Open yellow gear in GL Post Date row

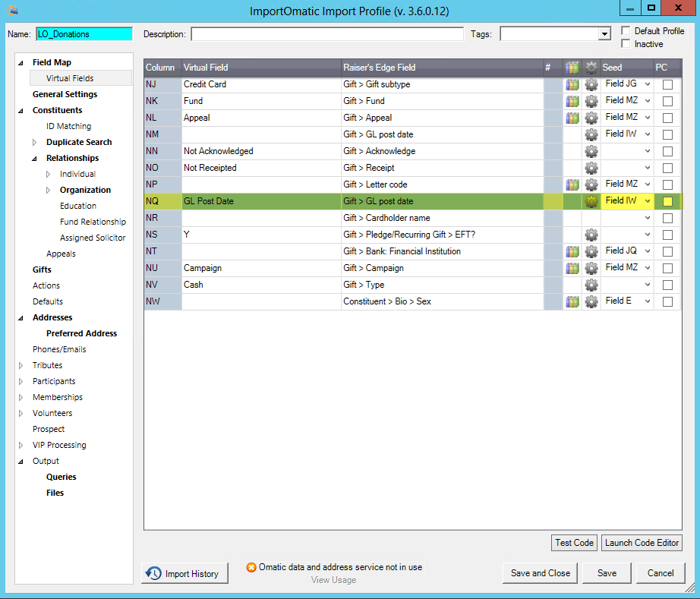pos(591,201)
